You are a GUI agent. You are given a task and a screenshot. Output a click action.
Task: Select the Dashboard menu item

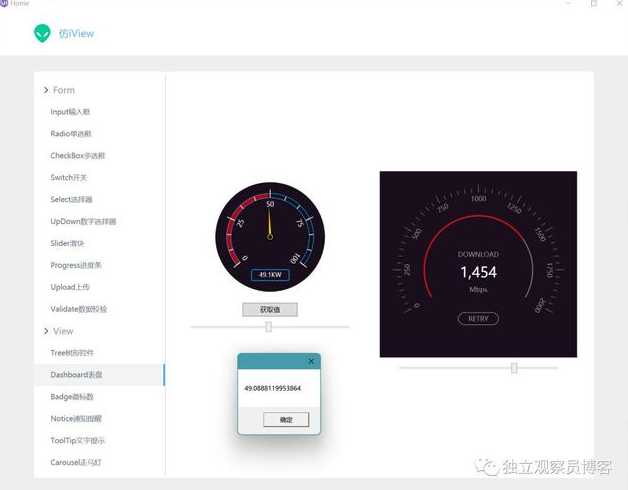point(99,375)
